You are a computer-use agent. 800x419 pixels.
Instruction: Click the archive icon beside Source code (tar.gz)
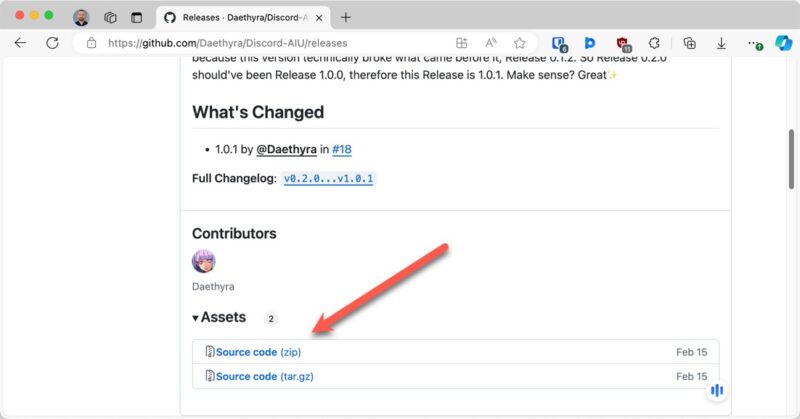(210, 376)
